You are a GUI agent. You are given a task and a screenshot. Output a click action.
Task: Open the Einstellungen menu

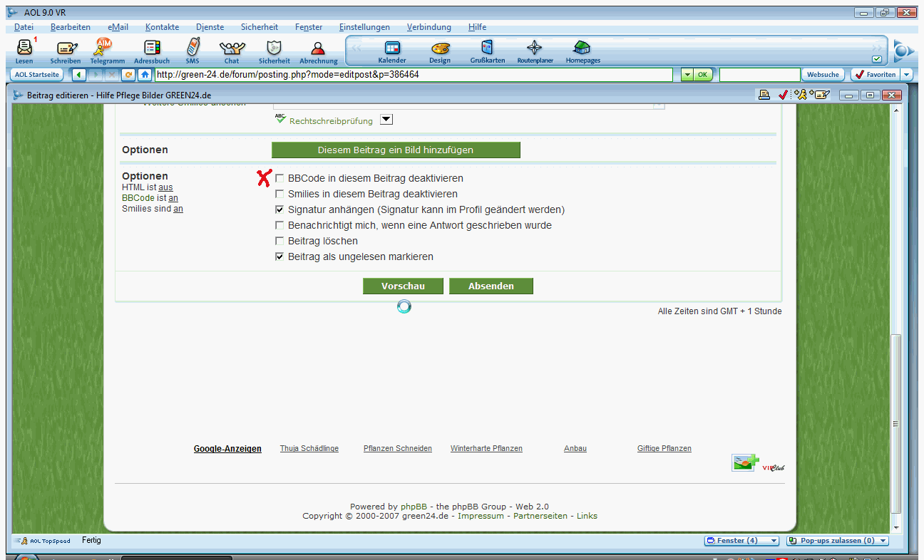[364, 27]
